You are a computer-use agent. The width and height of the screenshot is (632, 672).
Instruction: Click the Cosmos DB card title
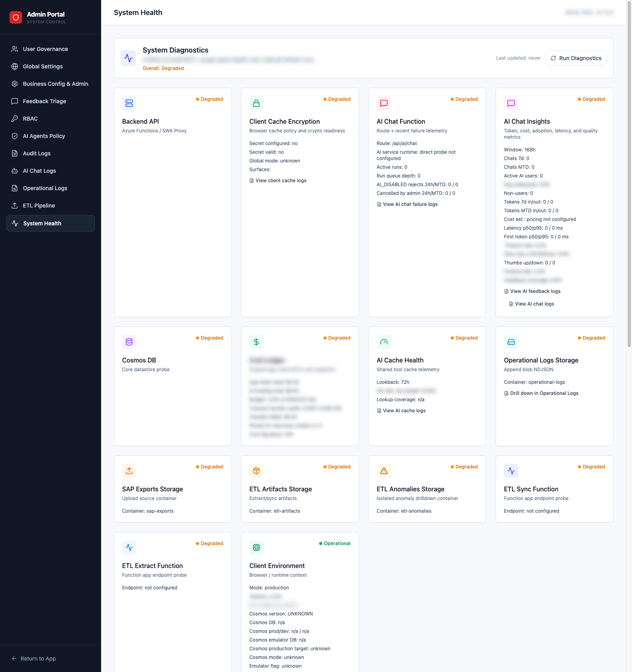click(139, 360)
